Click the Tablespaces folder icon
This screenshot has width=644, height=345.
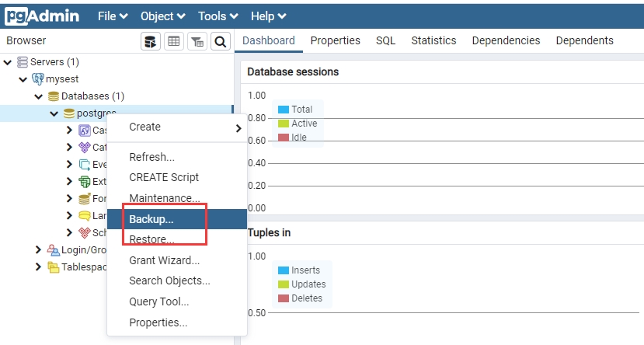pyautogui.click(x=54, y=267)
